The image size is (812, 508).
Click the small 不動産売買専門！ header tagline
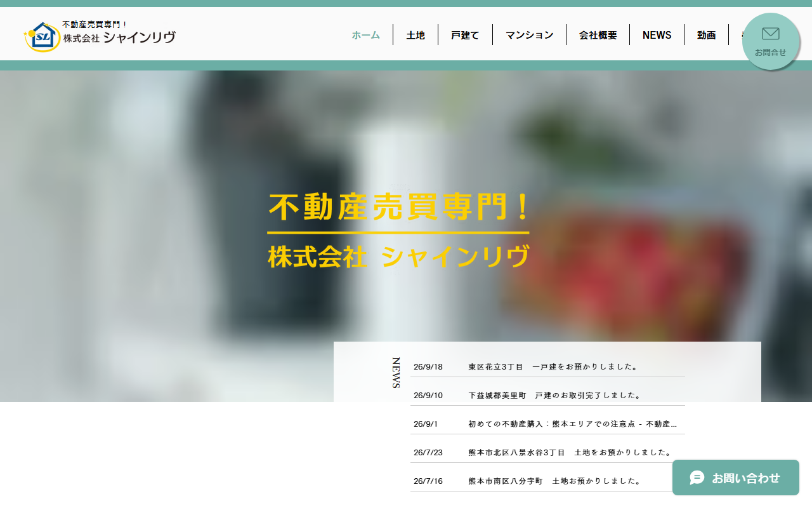[x=95, y=25]
